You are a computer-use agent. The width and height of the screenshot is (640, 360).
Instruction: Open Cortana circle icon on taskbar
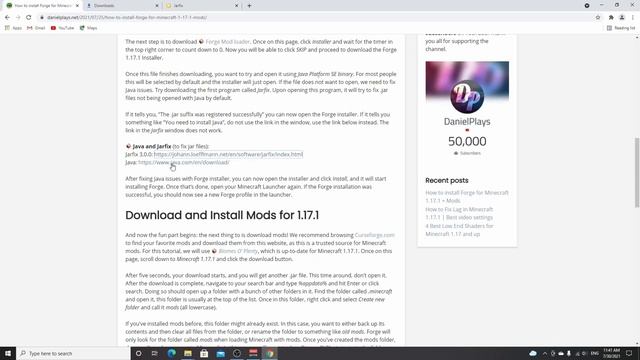[138, 353]
